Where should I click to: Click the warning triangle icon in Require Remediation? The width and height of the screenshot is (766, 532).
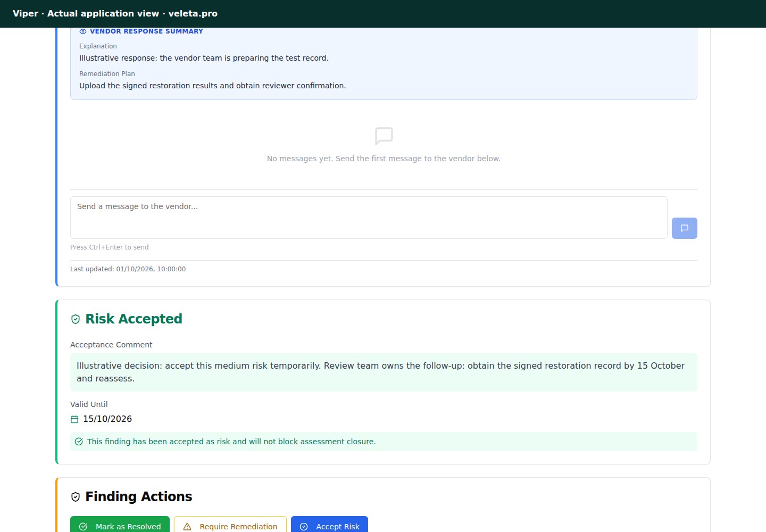pyautogui.click(x=187, y=527)
